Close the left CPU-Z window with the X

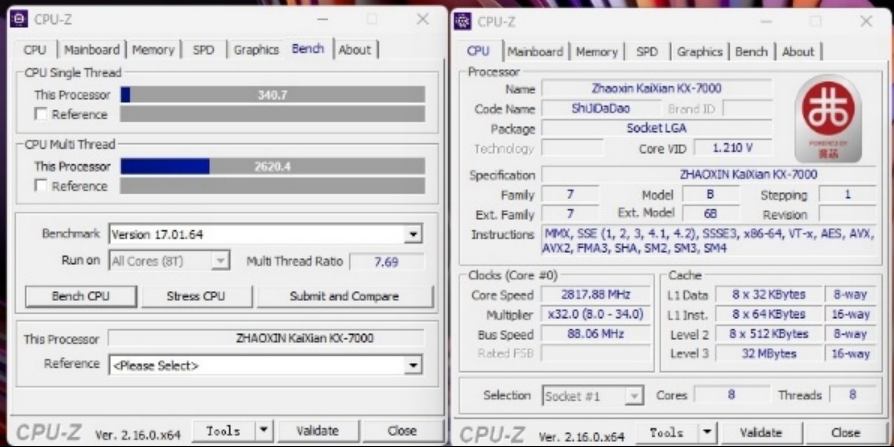tap(422, 19)
